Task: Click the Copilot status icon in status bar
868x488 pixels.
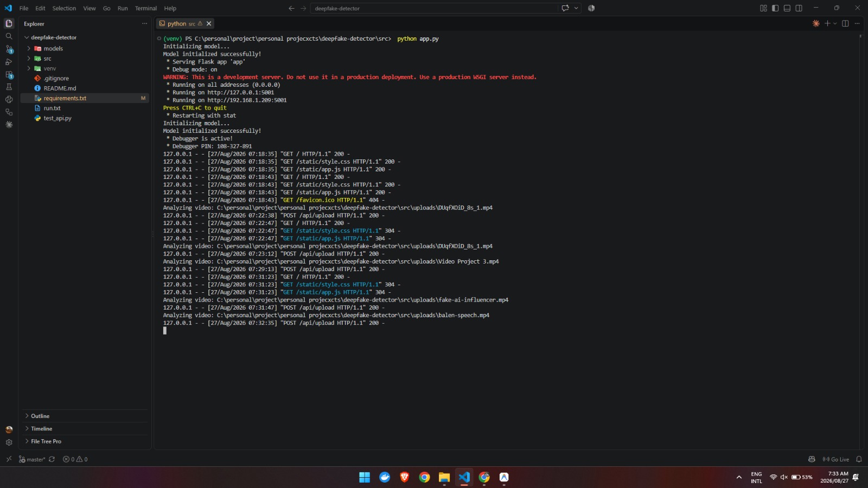Action: (x=812, y=459)
